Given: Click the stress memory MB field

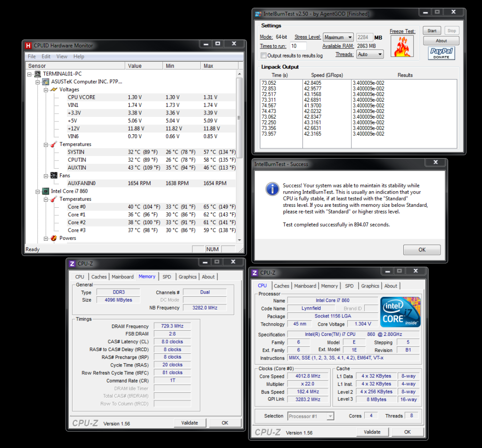Looking at the screenshot, I should click(x=364, y=38).
